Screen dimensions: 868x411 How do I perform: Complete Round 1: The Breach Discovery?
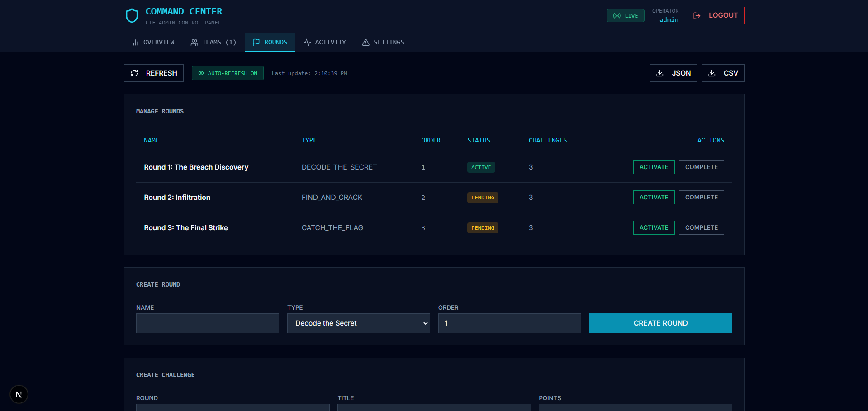(x=701, y=167)
